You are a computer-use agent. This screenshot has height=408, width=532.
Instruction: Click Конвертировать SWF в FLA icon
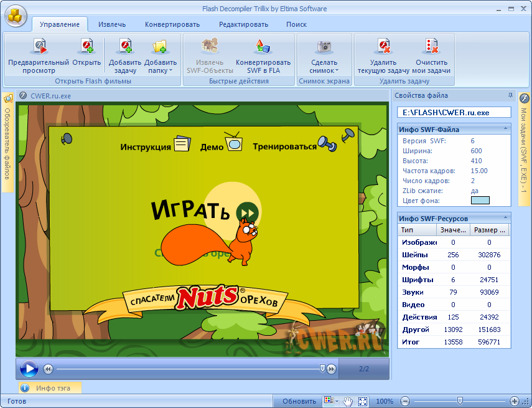(263, 47)
